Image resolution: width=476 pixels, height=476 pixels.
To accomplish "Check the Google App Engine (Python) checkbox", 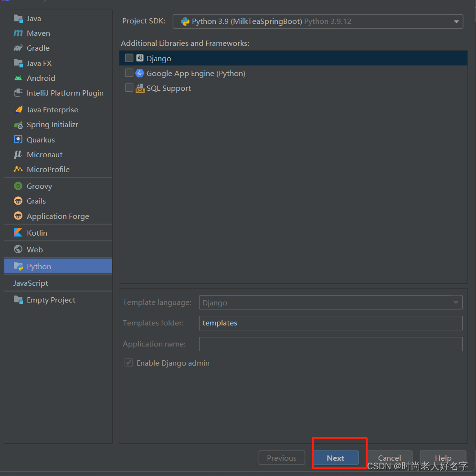I will pos(129,73).
